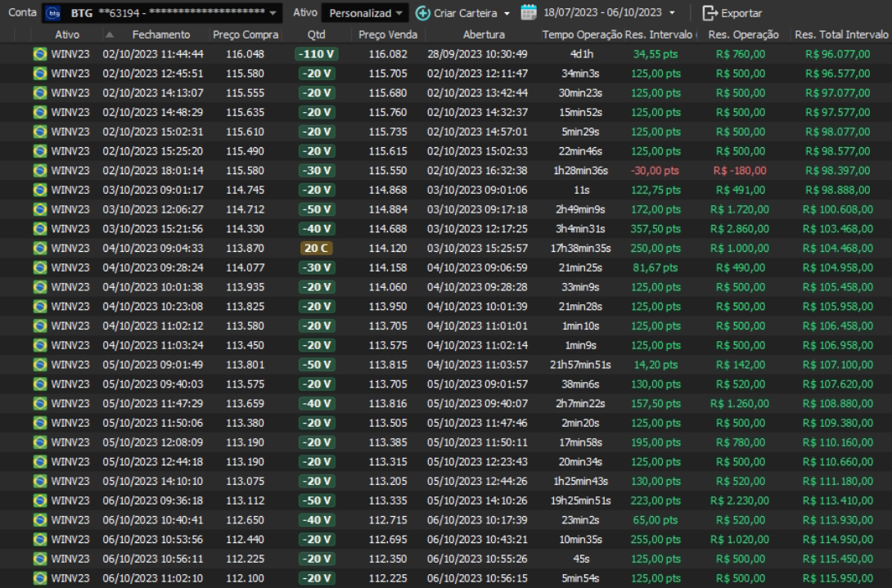Expand the date range 18/07/2023 - 06/10/2023 dropdown
The width and height of the screenshot is (892, 588).
coord(672,13)
